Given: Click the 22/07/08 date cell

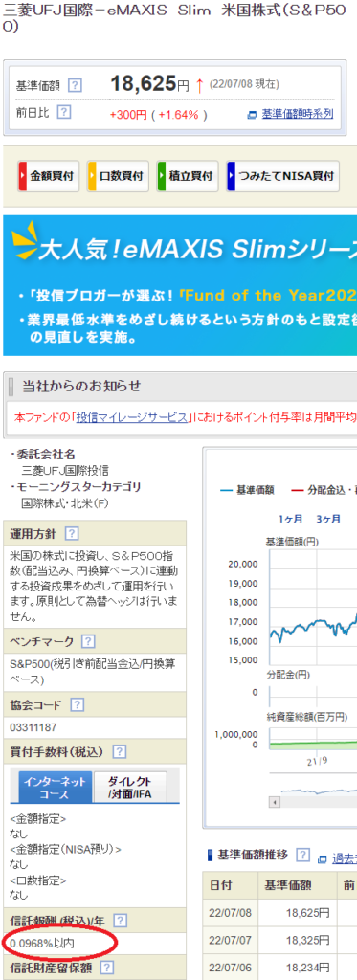Looking at the screenshot, I should point(230,913).
